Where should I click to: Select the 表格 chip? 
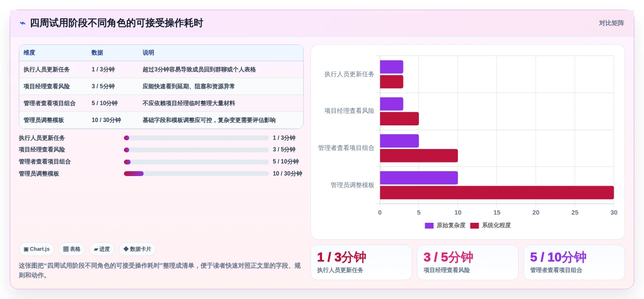[72, 249]
